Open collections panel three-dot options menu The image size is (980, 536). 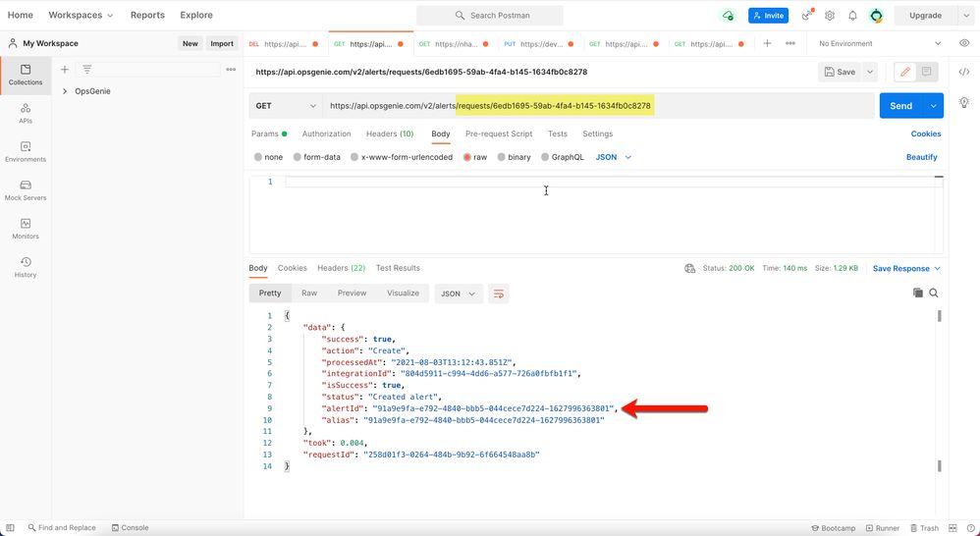pyautogui.click(x=231, y=70)
